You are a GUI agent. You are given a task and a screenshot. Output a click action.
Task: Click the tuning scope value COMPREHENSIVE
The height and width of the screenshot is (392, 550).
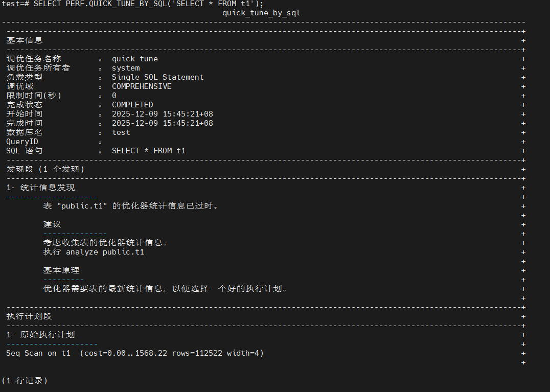click(142, 86)
